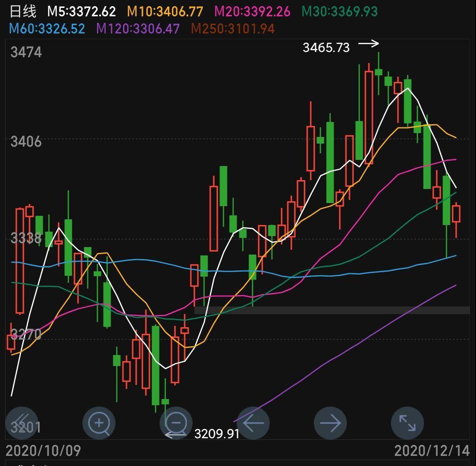Move the chart right with arrow button
Image resolution: width=476 pixels, height=466 pixels.
coord(330,423)
